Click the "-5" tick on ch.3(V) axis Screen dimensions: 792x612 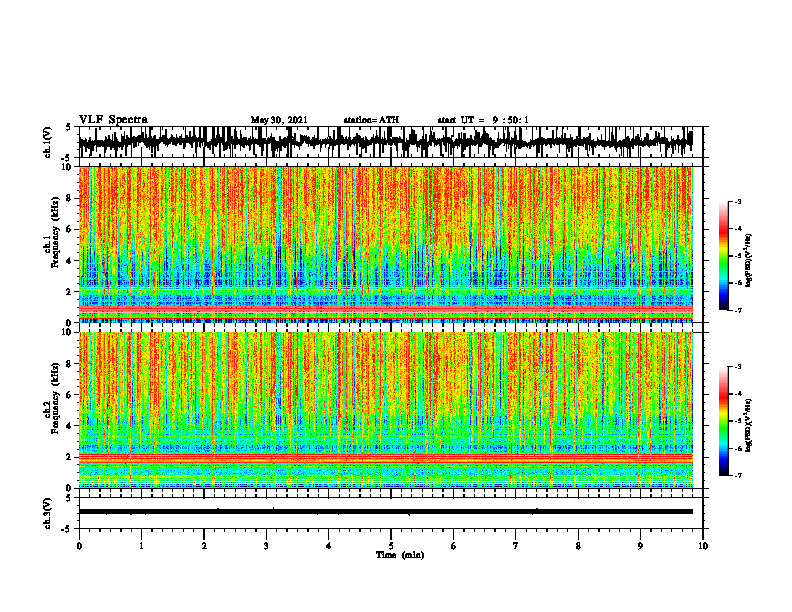(67, 529)
